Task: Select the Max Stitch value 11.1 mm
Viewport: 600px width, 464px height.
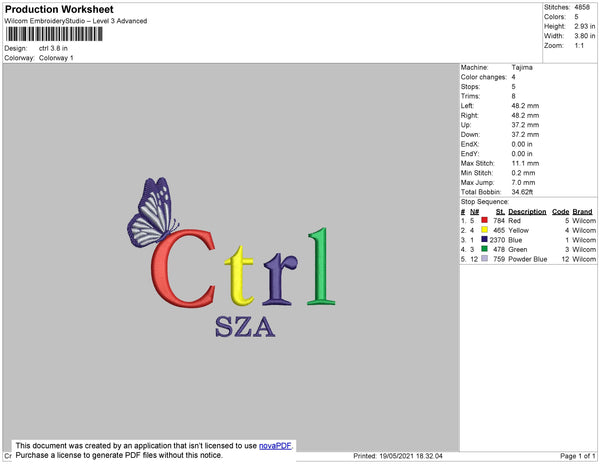Action: (525, 163)
